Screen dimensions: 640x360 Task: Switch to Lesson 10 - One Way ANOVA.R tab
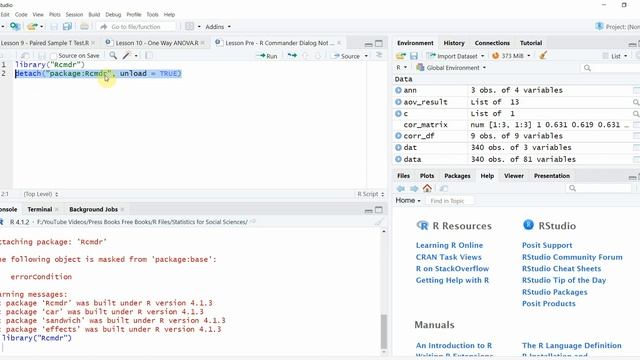(x=157, y=43)
